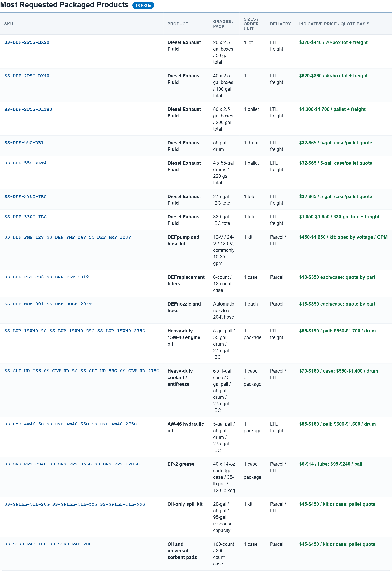Open the SS-DEF-330G-IBC tote SKU
Image resolution: width=392 pixels, height=571 pixels.
[x=25, y=217]
